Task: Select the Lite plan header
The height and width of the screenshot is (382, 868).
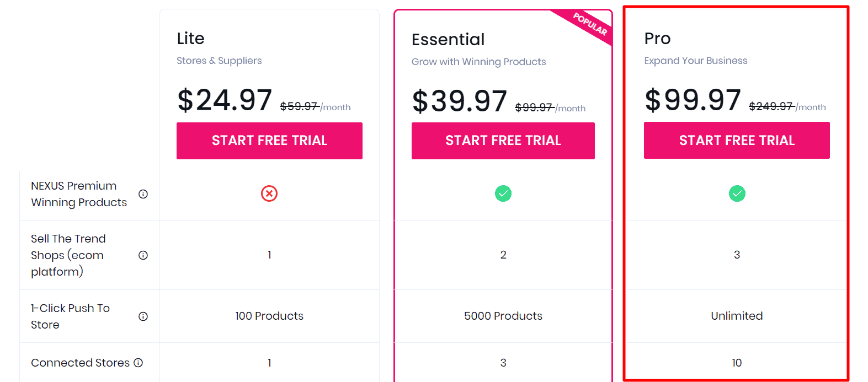Action: click(x=190, y=39)
